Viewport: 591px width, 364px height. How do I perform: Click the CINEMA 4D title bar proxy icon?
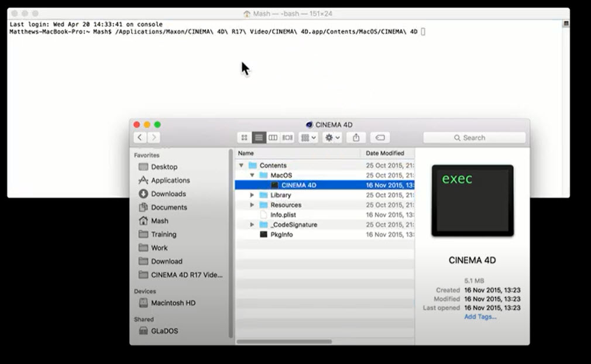[x=310, y=125]
